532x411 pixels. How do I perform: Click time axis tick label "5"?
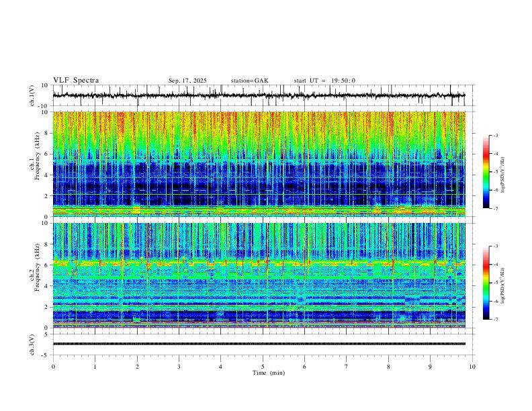[263, 367]
